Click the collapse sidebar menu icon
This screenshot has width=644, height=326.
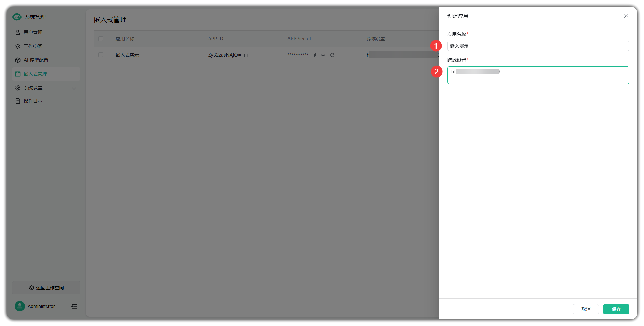74,306
